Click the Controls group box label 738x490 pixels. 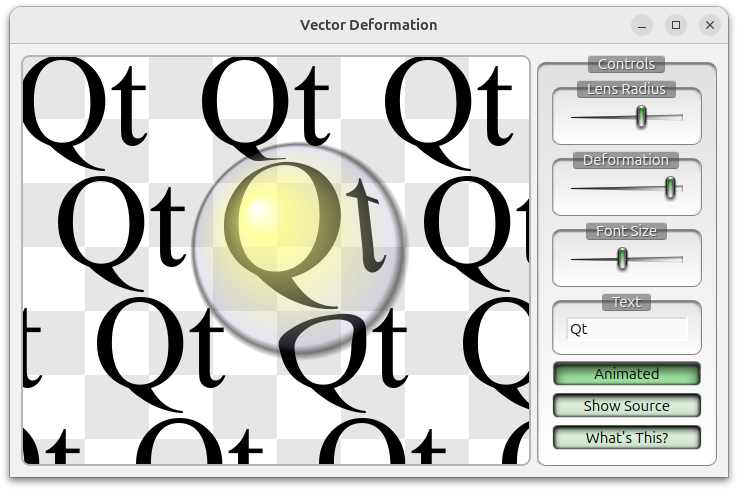tap(627, 64)
